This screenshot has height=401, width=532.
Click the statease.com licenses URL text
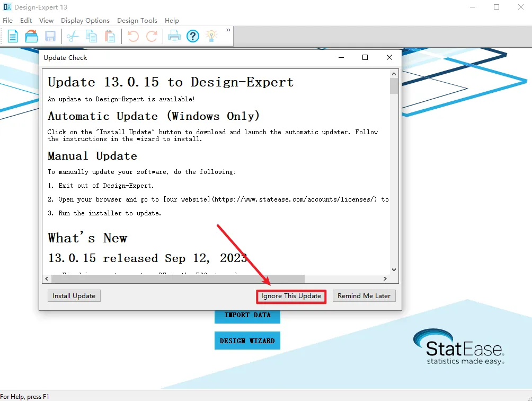(x=294, y=199)
